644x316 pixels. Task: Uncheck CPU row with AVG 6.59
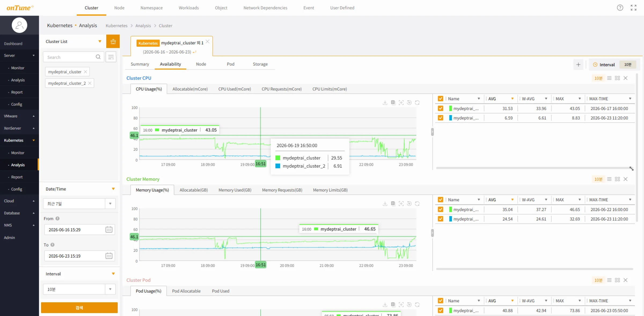coord(440,118)
